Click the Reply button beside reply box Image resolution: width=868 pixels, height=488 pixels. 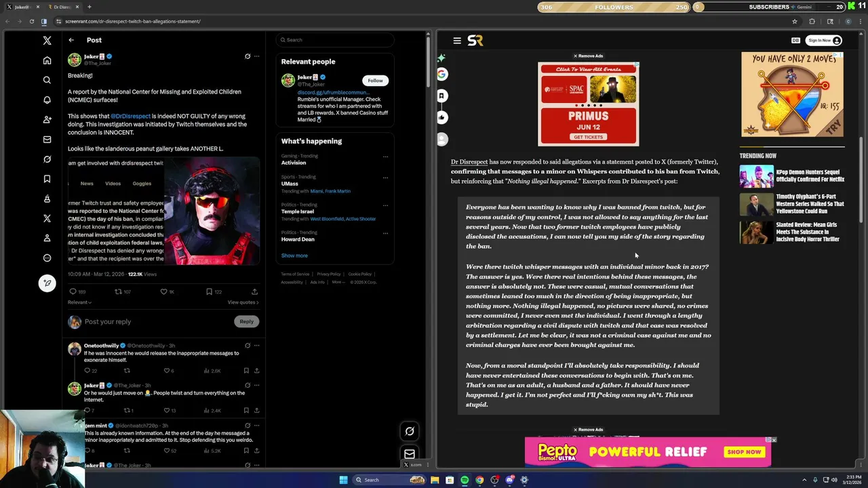point(246,321)
